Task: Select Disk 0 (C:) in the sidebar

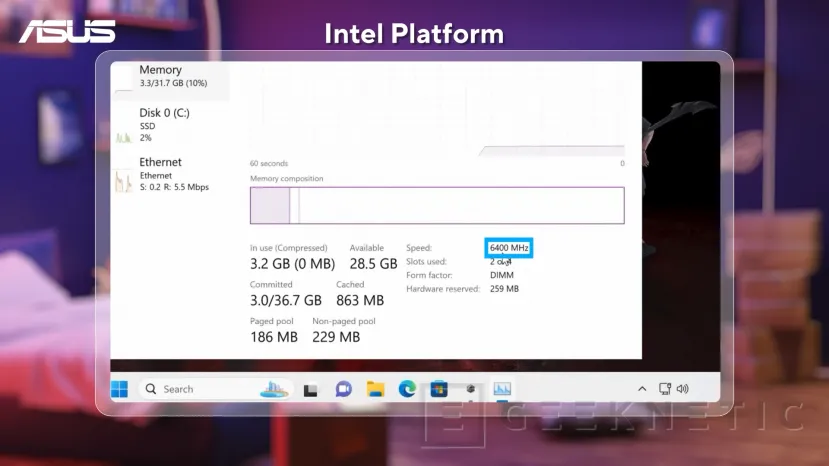Action: coord(171,125)
